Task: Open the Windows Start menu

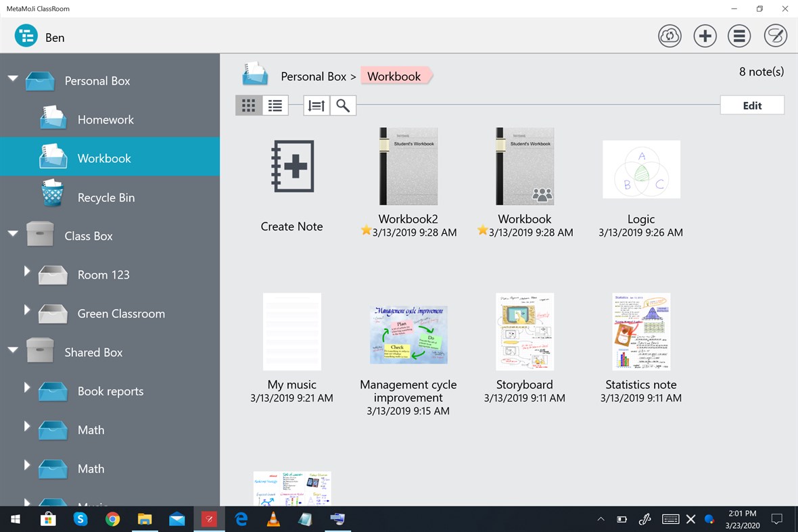Action: [x=14, y=518]
